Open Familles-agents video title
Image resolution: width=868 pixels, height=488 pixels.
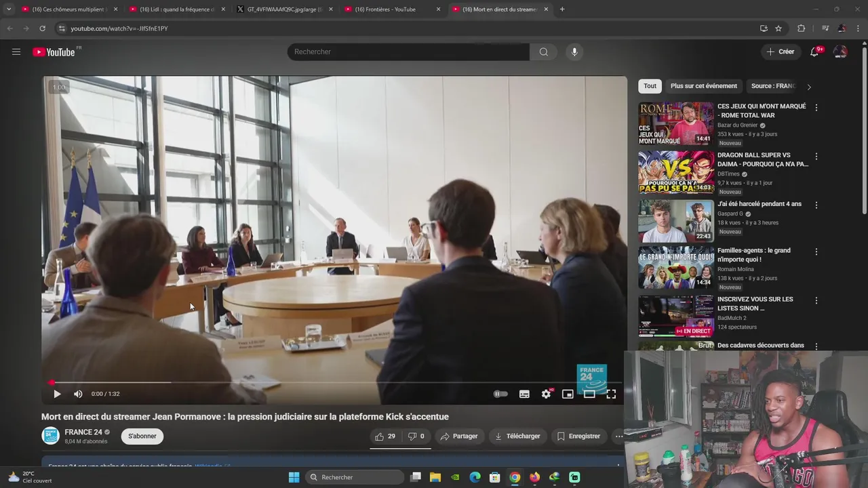pyautogui.click(x=754, y=255)
